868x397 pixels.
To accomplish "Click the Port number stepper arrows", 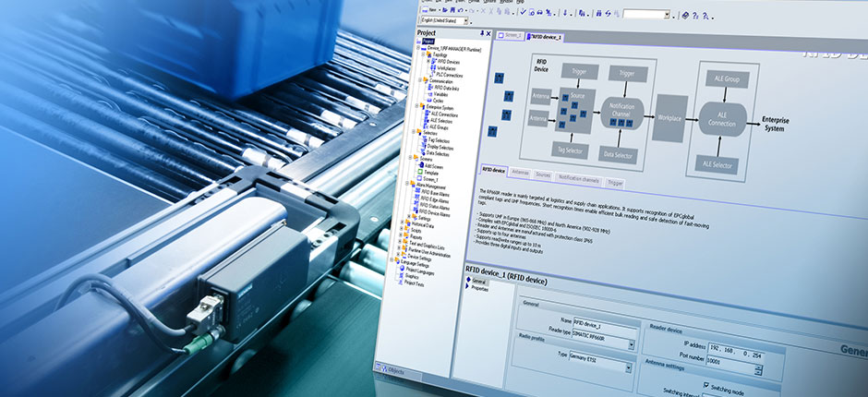I will [x=758, y=370].
